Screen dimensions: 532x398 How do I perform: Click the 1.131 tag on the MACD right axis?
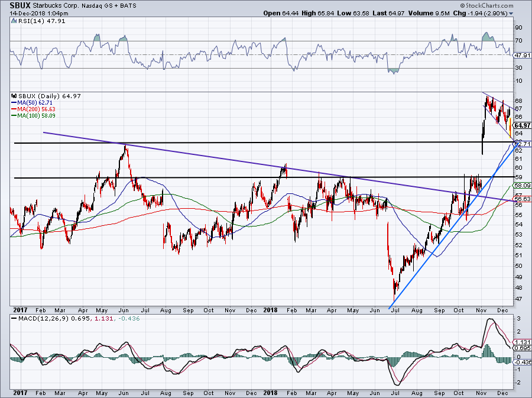(523, 342)
